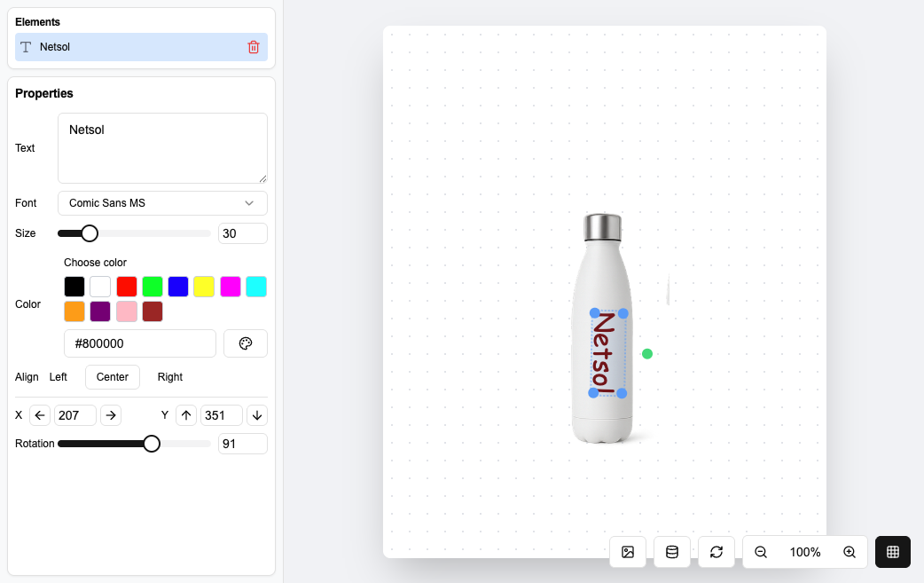Set text alignment to Right
This screenshot has width=924, height=583.
(170, 377)
